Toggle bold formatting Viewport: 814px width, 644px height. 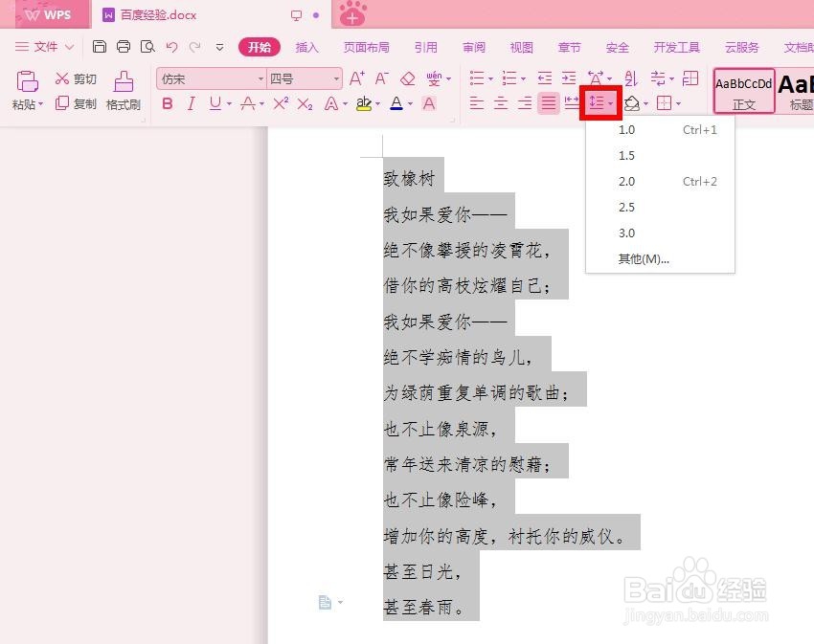[168, 103]
